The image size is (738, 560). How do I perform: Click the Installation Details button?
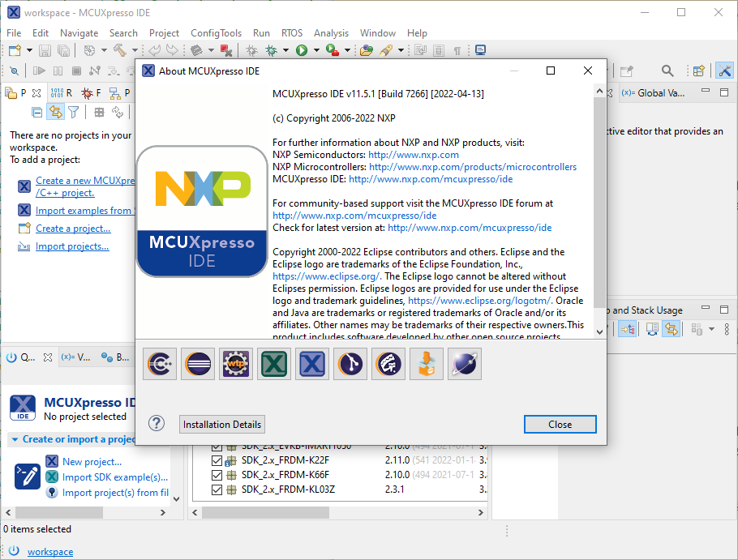(x=222, y=425)
